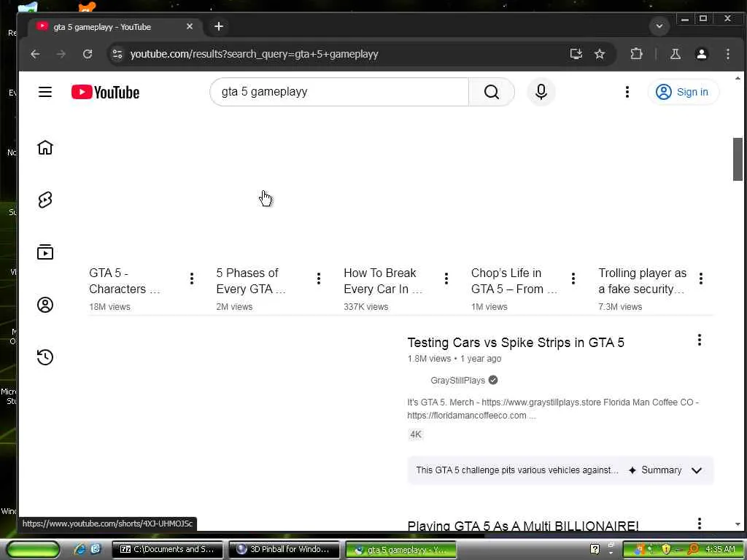747x560 pixels.
Task: Select the gta 5 gameplayy YouTube tab
Action: pyautogui.click(x=115, y=27)
